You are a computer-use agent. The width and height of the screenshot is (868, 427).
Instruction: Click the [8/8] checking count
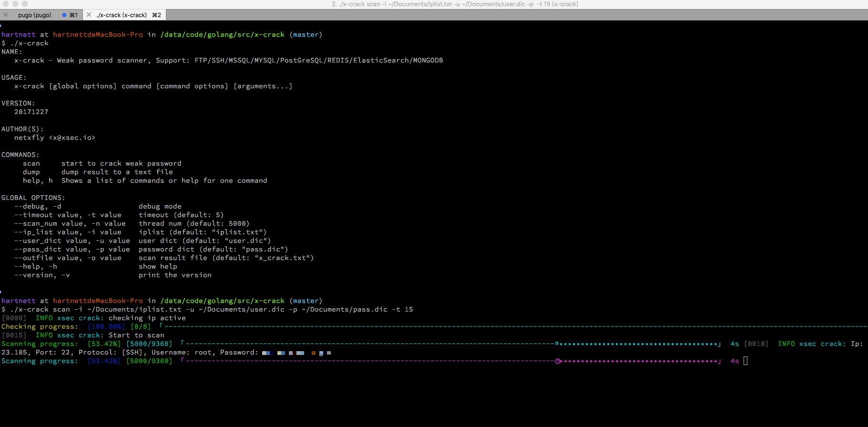141,326
